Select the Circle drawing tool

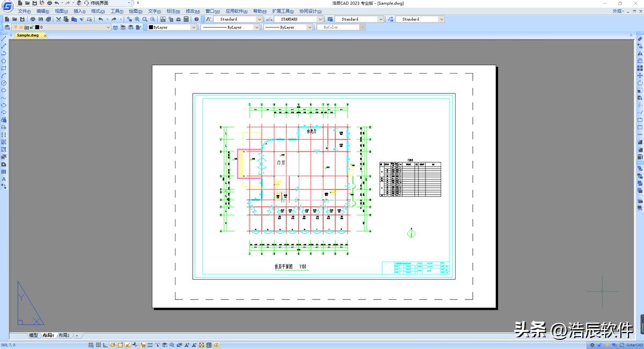(x=4, y=82)
